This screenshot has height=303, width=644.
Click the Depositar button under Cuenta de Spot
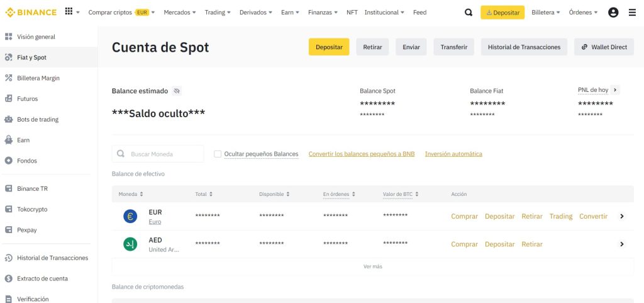click(329, 47)
